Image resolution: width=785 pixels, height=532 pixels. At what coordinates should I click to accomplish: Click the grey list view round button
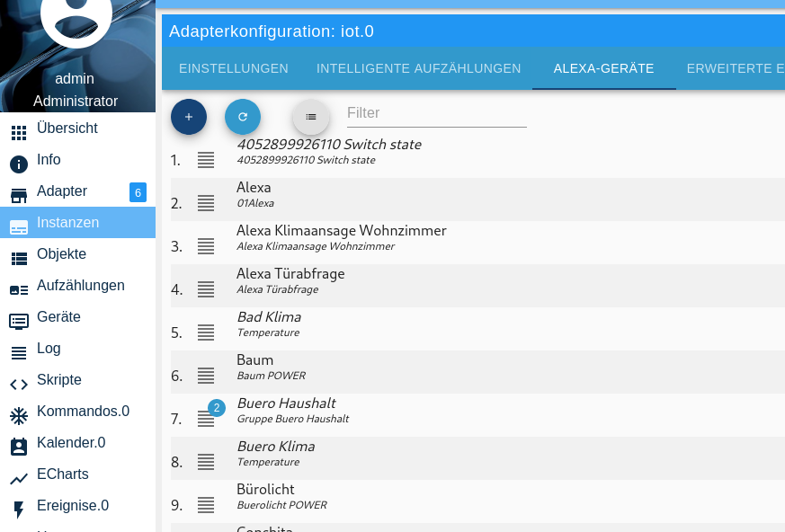311,117
